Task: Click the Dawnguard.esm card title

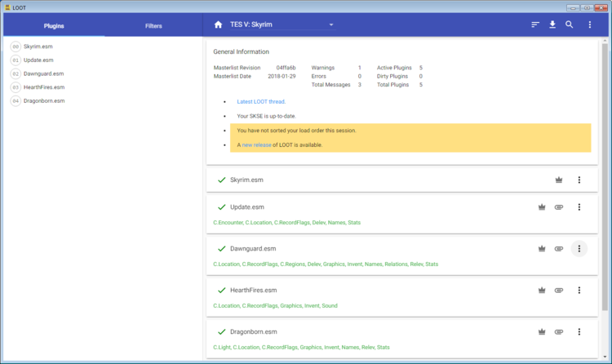Action: point(253,248)
